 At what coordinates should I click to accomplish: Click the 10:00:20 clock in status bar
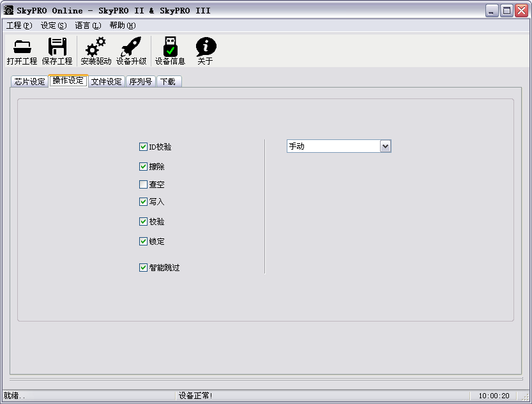pos(494,396)
